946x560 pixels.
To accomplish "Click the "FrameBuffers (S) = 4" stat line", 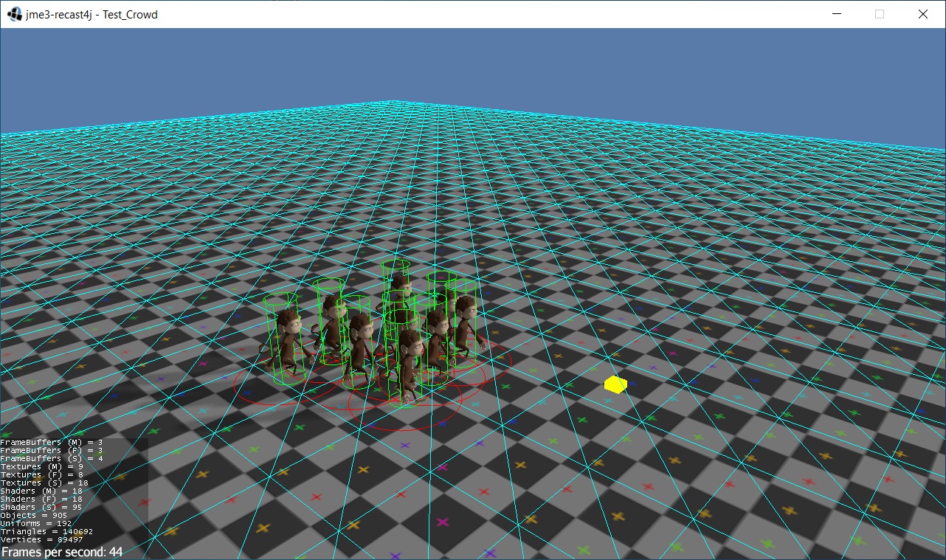I will [x=52, y=459].
